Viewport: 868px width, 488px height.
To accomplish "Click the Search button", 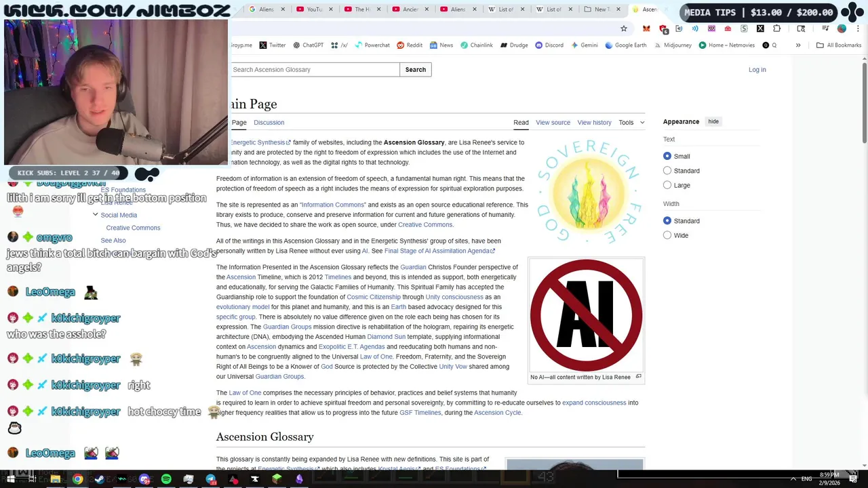I will pos(416,70).
